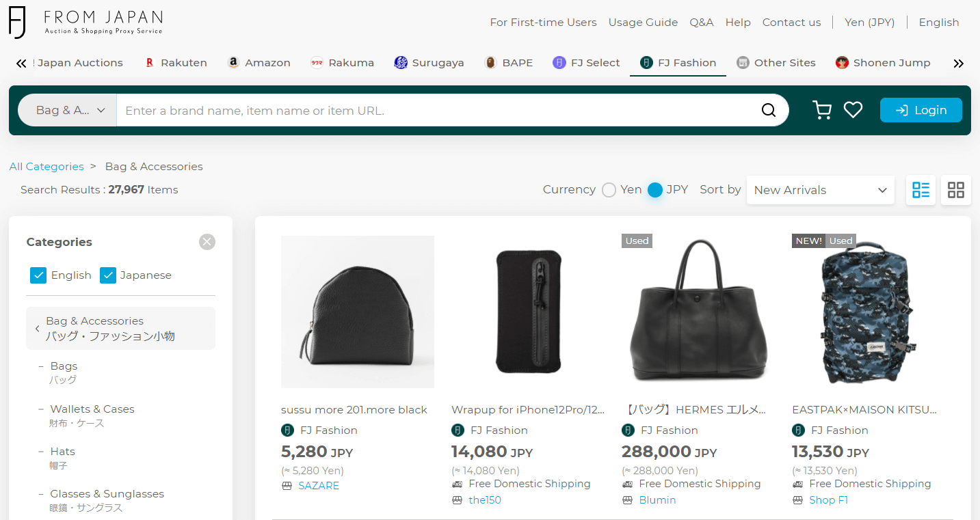Uncheck the Japanese category checkbox
Viewport: 980px width, 520px height.
pyautogui.click(x=108, y=275)
